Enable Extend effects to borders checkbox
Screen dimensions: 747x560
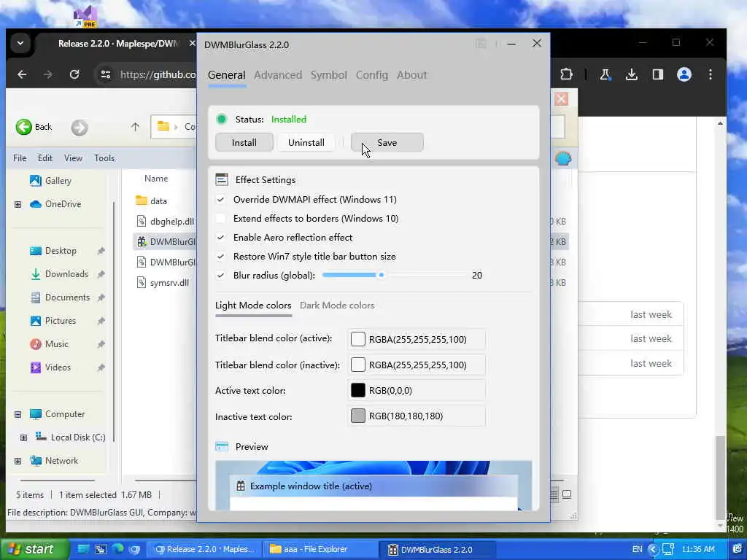coord(220,219)
